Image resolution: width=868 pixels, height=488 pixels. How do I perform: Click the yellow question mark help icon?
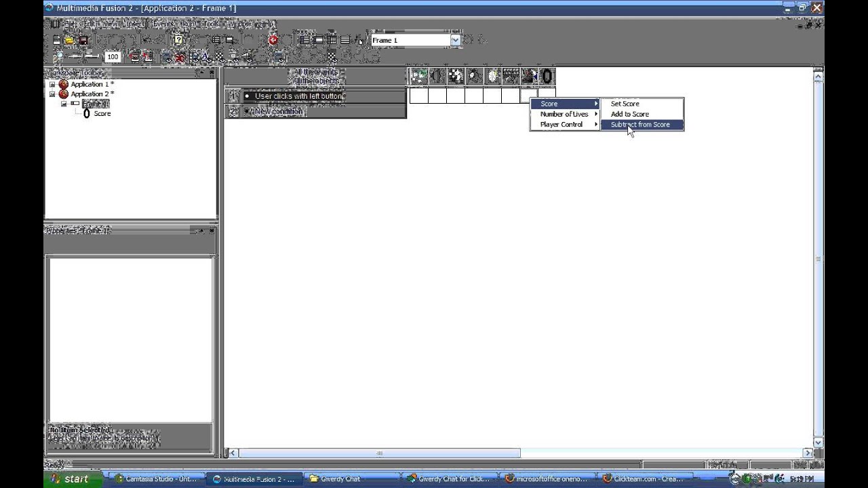[x=178, y=40]
